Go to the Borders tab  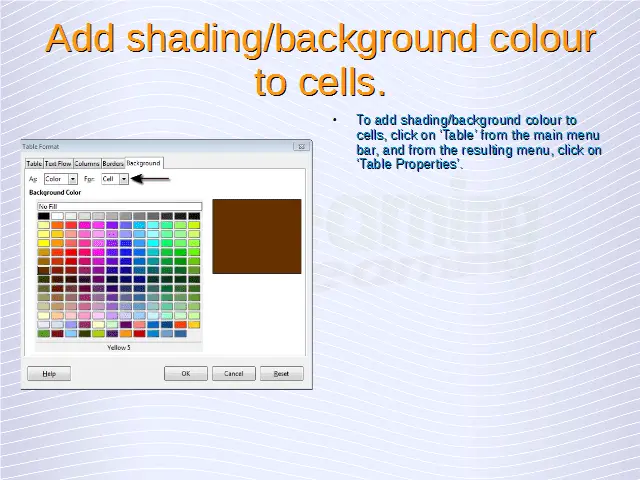[113, 163]
